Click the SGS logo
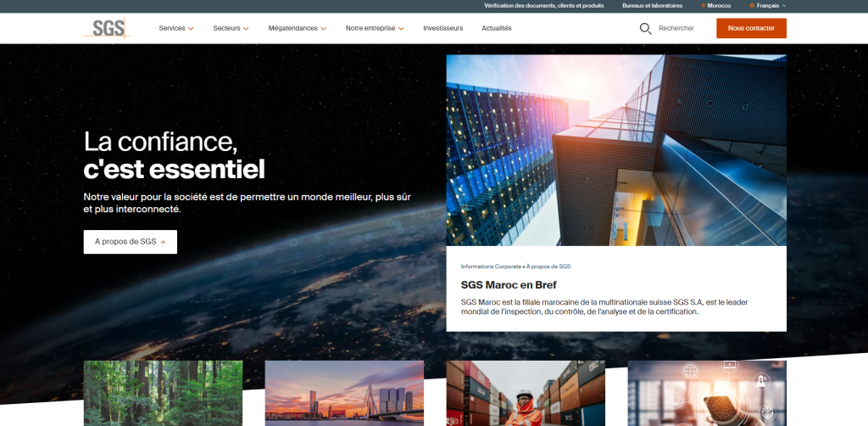The width and height of the screenshot is (868, 426). [106, 28]
